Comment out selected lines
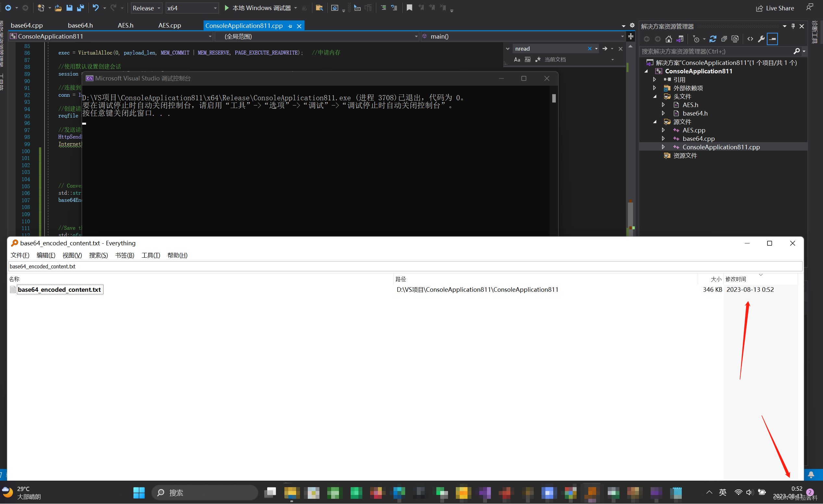823x504 pixels. coord(383,8)
